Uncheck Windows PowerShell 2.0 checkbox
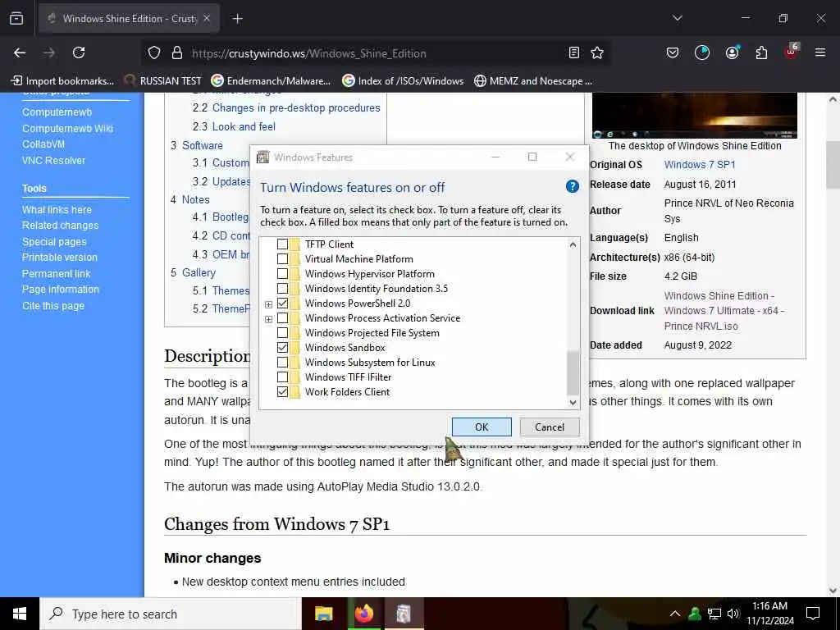 pyautogui.click(x=282, y=304)
